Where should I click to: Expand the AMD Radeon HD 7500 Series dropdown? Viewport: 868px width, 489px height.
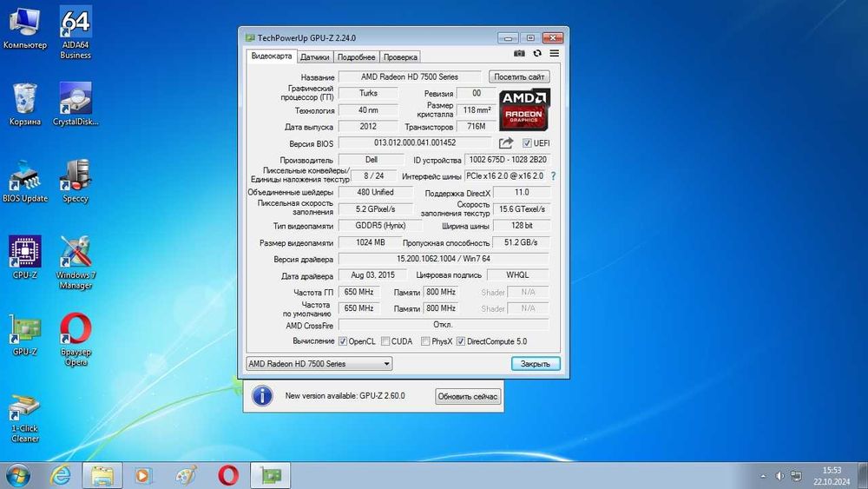click(x=319, y=364)
